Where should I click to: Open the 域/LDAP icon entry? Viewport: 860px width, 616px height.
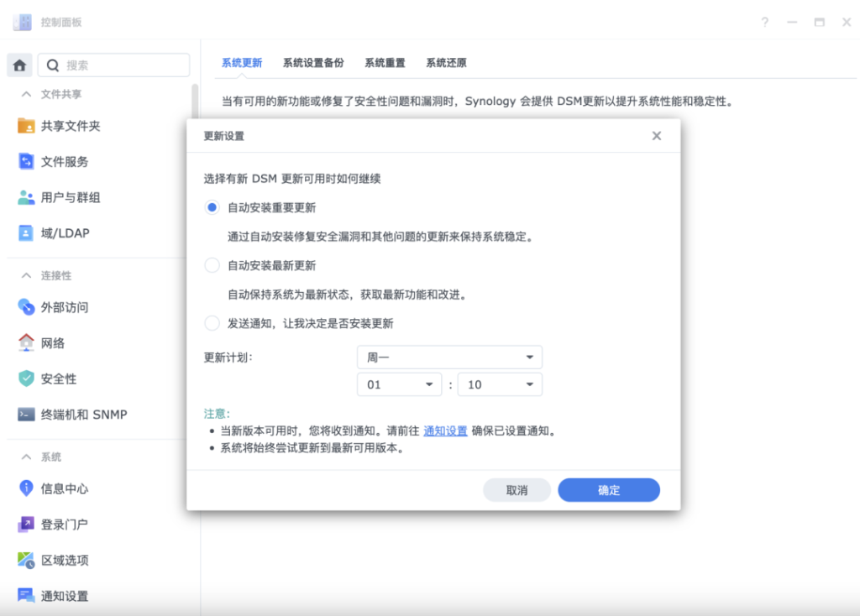tap(27, 232)
